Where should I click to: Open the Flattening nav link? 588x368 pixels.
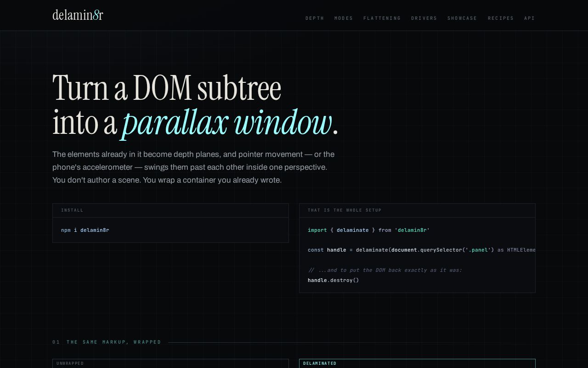coord(382,18)
